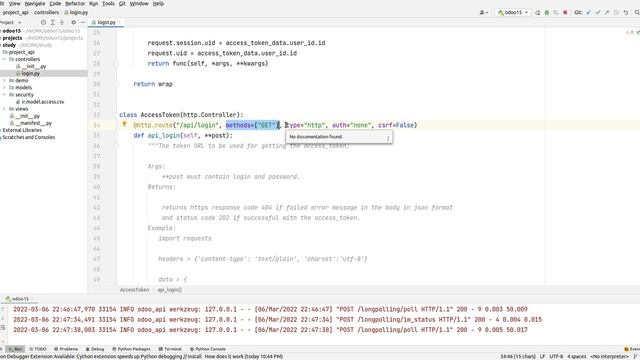The height and width of the screenshot is (360, 640).
Task: Select Scratches and Consoles in project tree
Action: pos(29,137)
